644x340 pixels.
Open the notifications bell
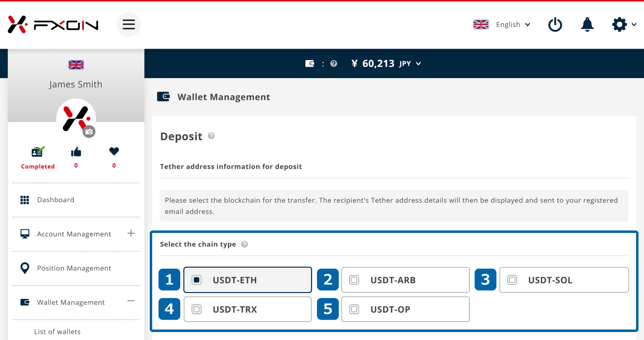(587, 25)
